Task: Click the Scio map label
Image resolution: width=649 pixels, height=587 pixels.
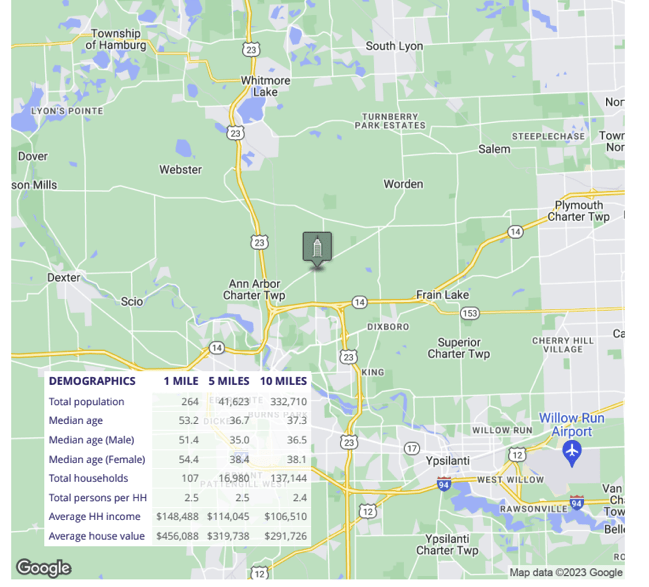Action: [x=132, y=301]
